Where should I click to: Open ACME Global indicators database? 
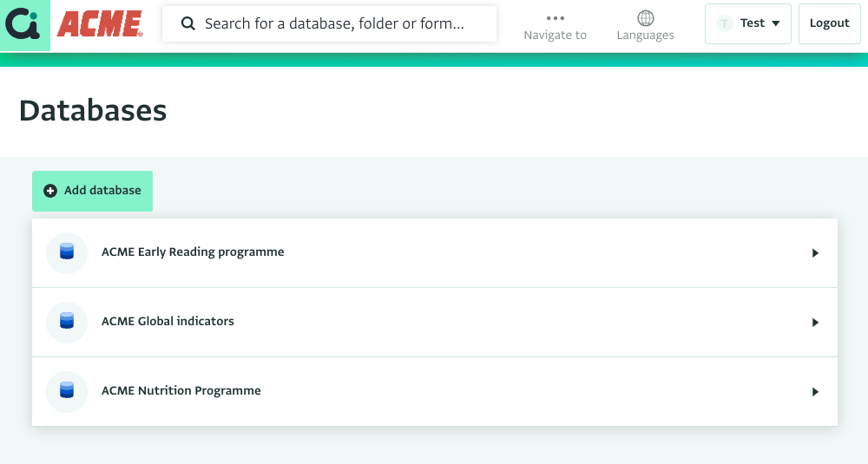point(435,323)
